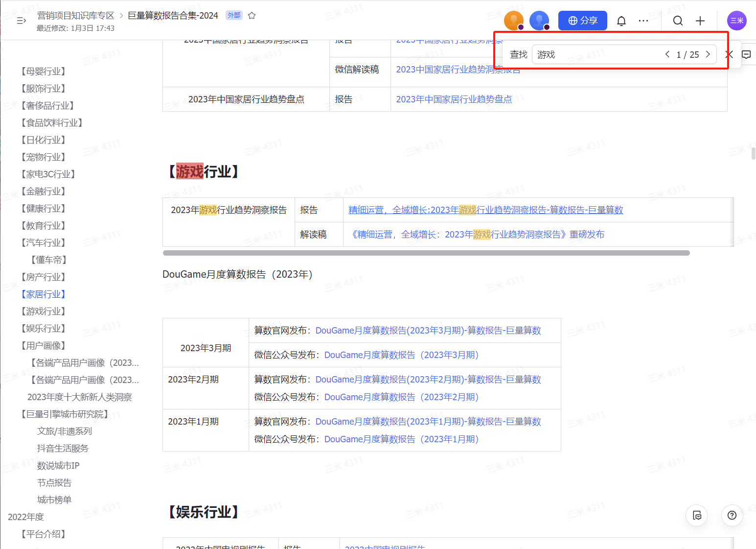
Task: Open 精细运营，全域增长 游戏行业 report link
Action: tap(485, 210)
